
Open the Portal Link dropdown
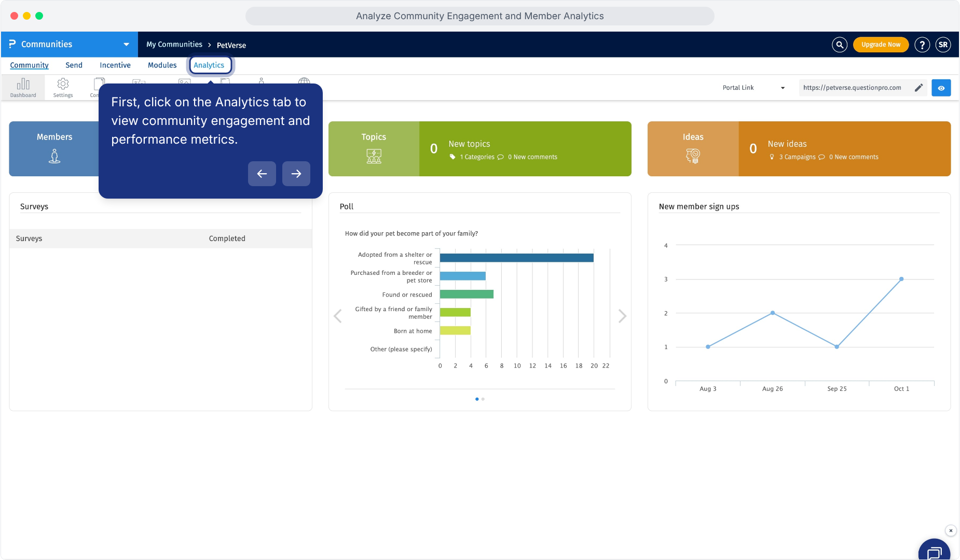coord(753,88)
